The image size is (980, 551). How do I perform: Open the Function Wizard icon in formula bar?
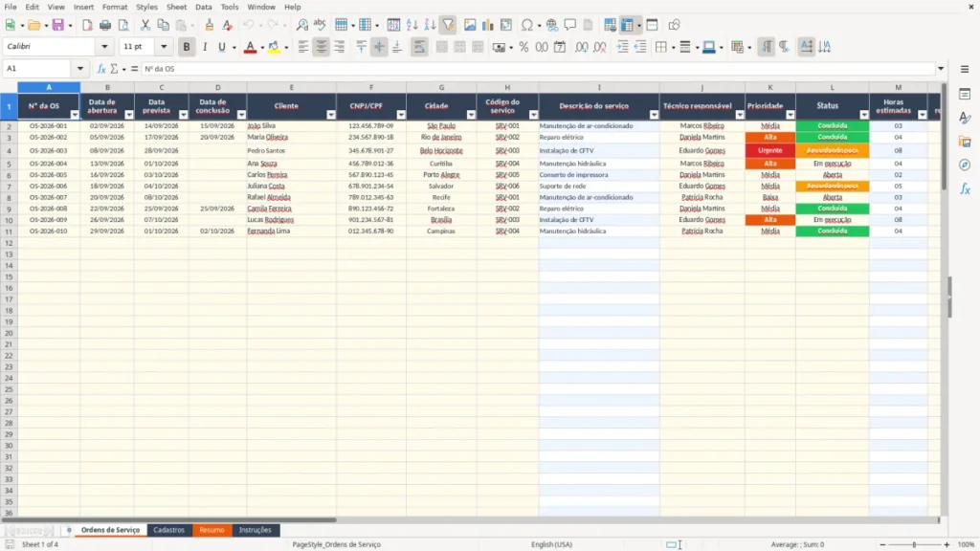101,69
